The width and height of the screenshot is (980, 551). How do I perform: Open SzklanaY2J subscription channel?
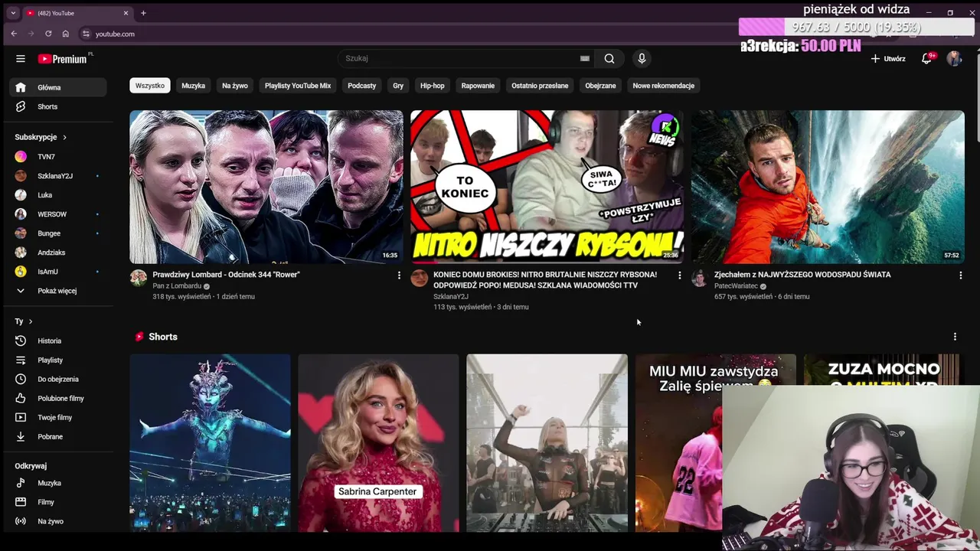coord(58,176)
